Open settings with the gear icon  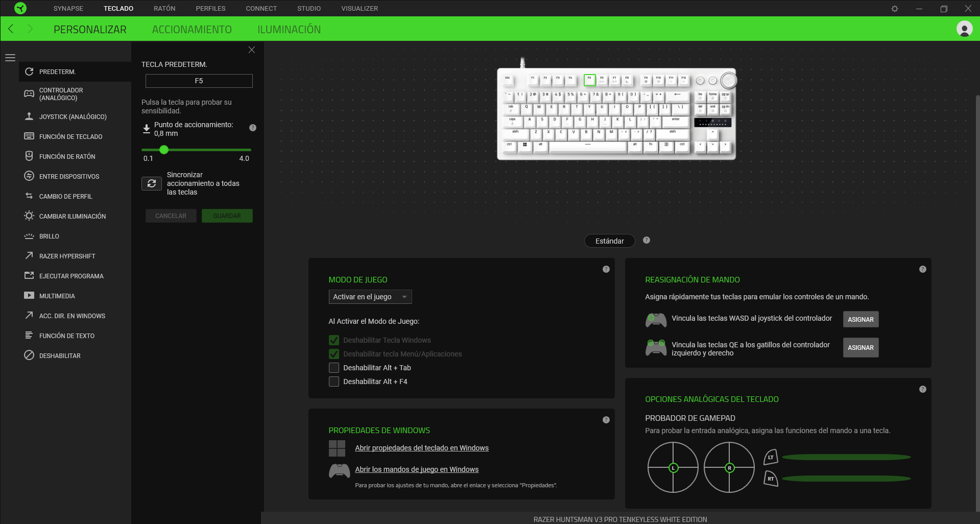point(895,9)
